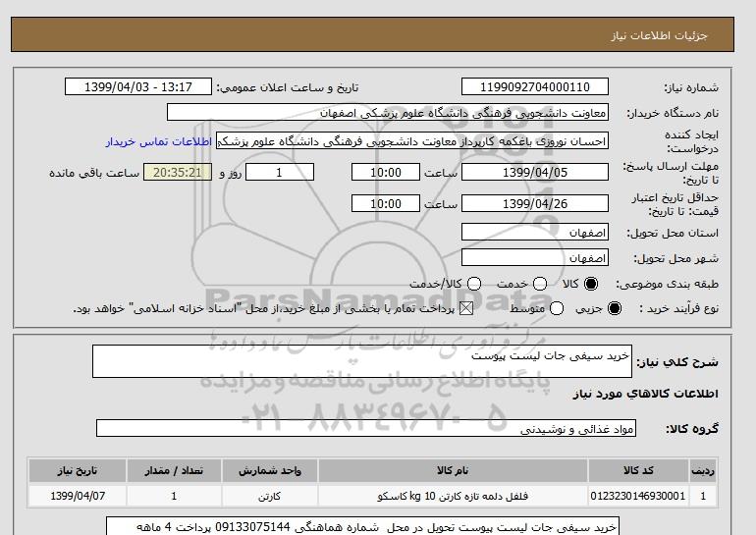
Task: Click the response deadline date 1399/04/05
Action: click(x=535, y=172)
